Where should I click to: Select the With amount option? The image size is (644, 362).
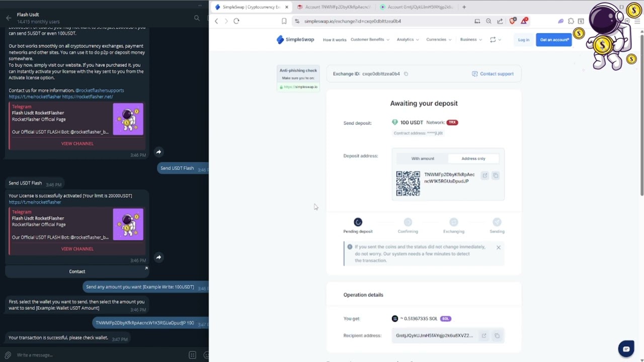point(423,158)
